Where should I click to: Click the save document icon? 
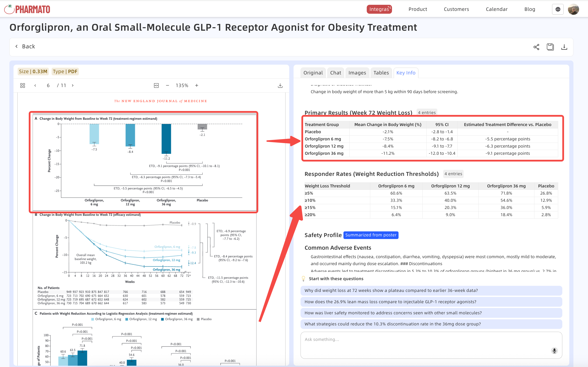(550, 47)
